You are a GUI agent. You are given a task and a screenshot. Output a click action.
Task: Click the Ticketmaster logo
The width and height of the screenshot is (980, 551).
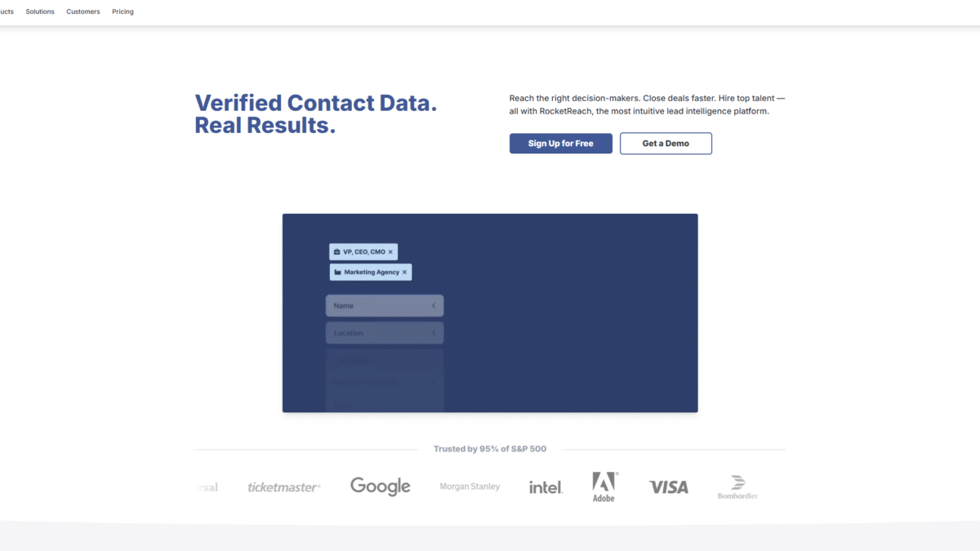coord(284,487)
